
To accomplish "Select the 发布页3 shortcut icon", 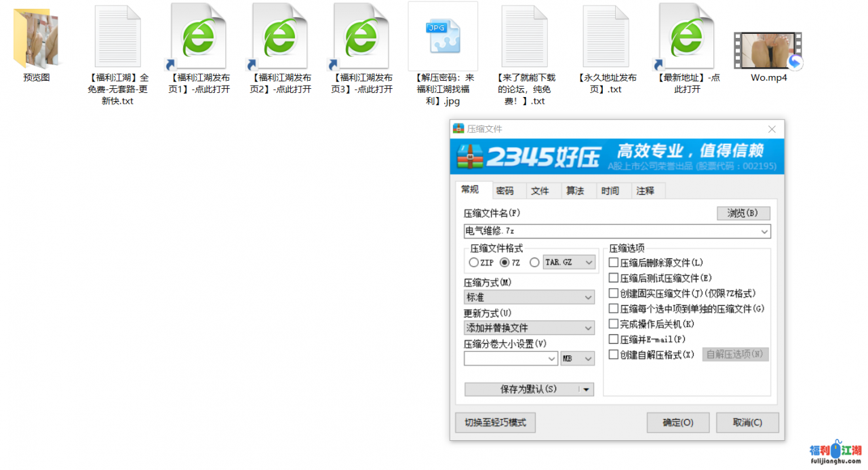I will tap(361, 37).
